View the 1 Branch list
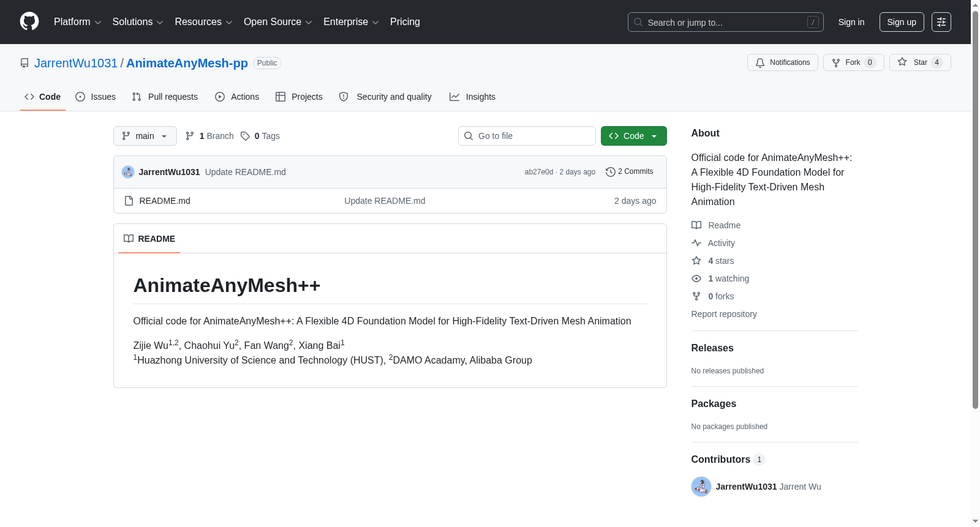The height and width of the screenshot is (527, 980). pos(209,136)
